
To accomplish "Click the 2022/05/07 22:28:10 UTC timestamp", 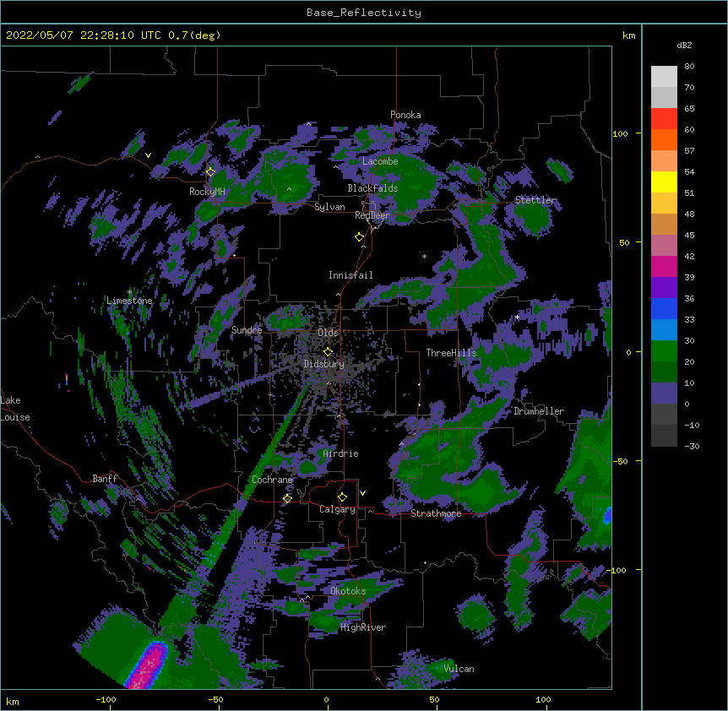I will (84, 35).
